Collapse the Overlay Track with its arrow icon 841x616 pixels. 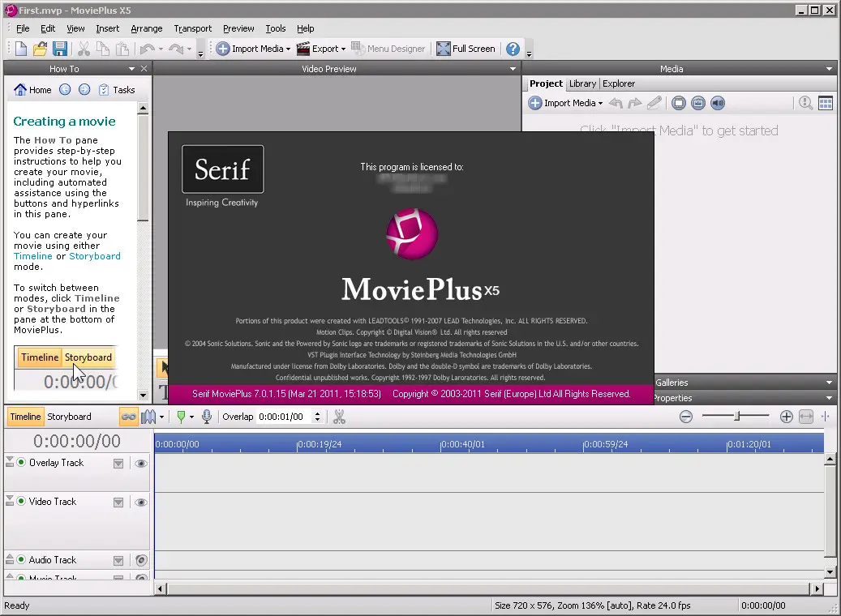[x=10, y=462]
